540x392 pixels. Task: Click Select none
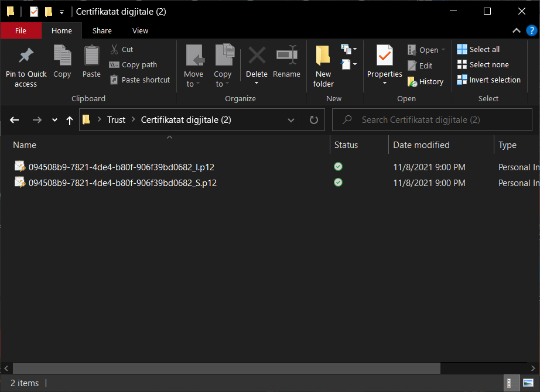coord(483,64)
